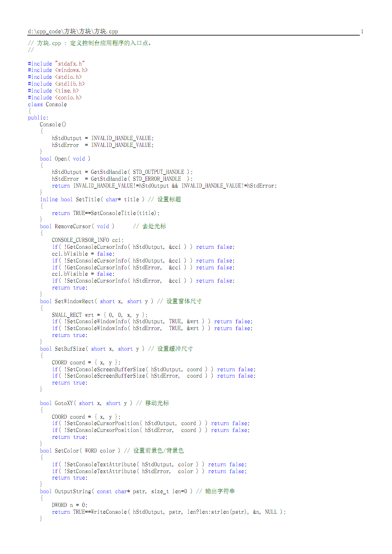Click the file path header ending in 方块.cpp
Image resolution: width=392 pixels, height=554 pixels.
(x=73, y=31)
